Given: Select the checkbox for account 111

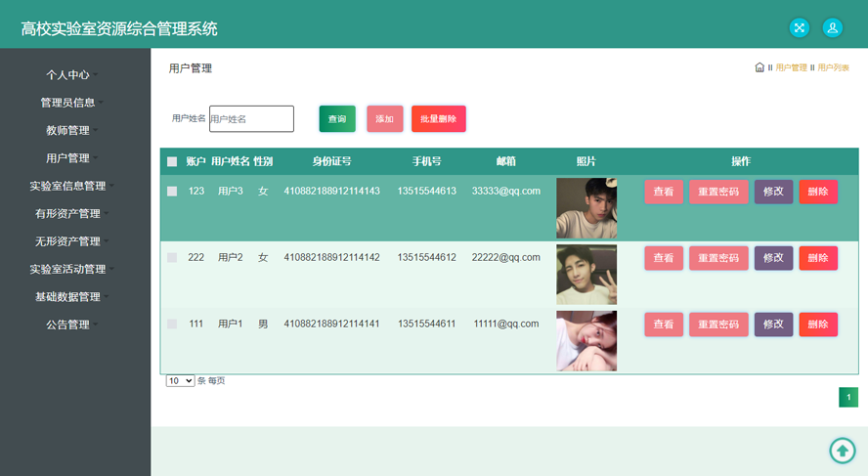Looking at the screenshot, I should 172,324.
